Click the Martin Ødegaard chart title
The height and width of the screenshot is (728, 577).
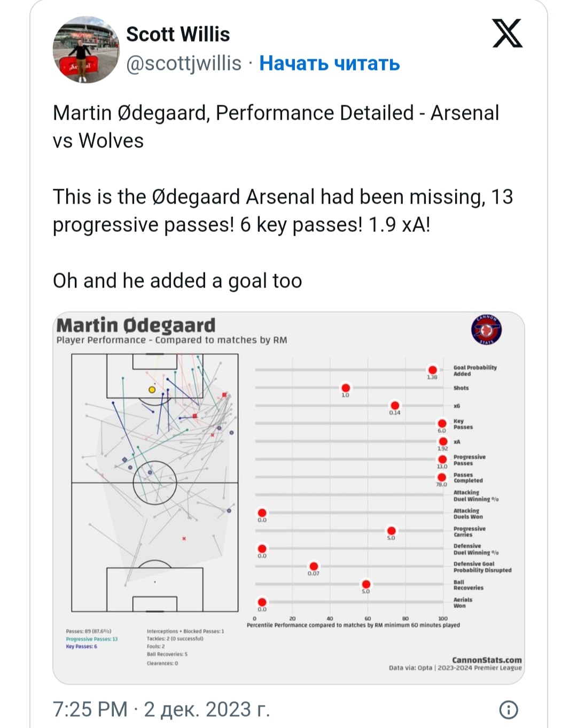[x=136, y=325]
